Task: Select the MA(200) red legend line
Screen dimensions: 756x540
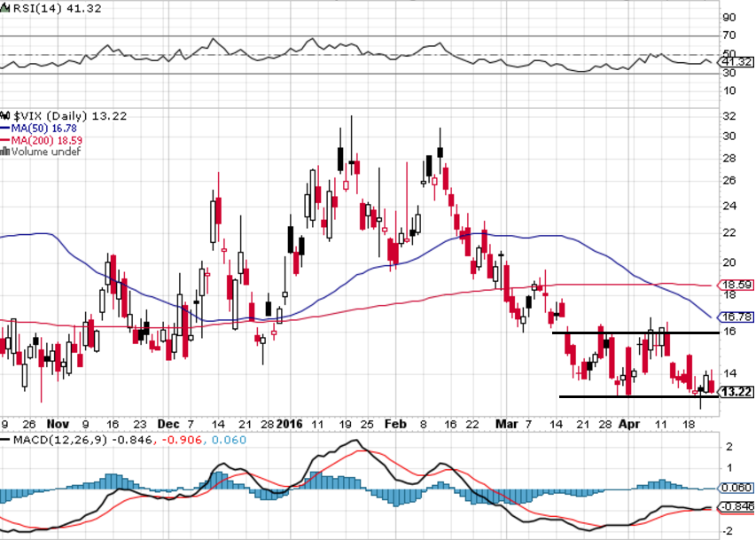Action: click(5, 140)
